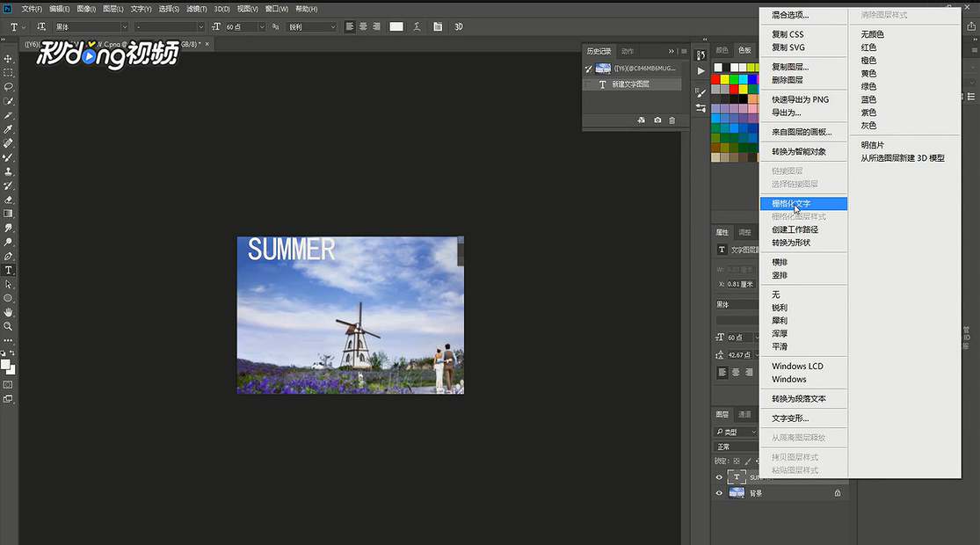Click the SUMMER text on canvas
Image resolution: width=980 pixels, height=545 pixels.
[291, 250]
